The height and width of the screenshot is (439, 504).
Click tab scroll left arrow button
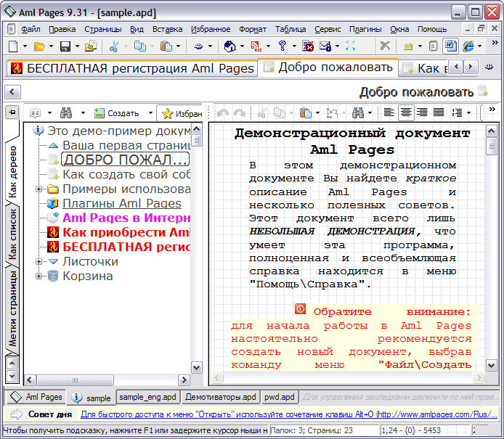coord(456,67)
